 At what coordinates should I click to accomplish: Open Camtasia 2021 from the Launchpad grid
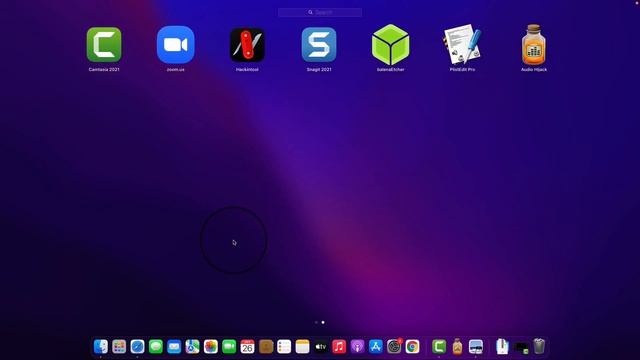104,45
